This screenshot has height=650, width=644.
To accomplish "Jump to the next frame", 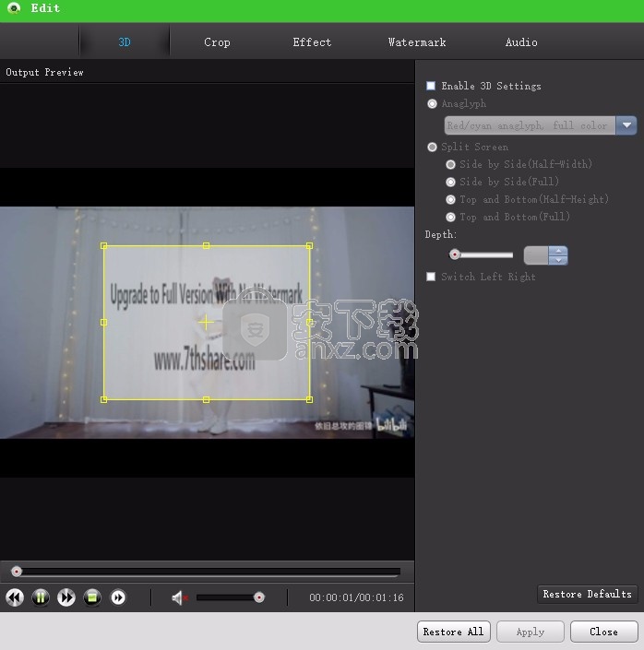I will [118, 597].
